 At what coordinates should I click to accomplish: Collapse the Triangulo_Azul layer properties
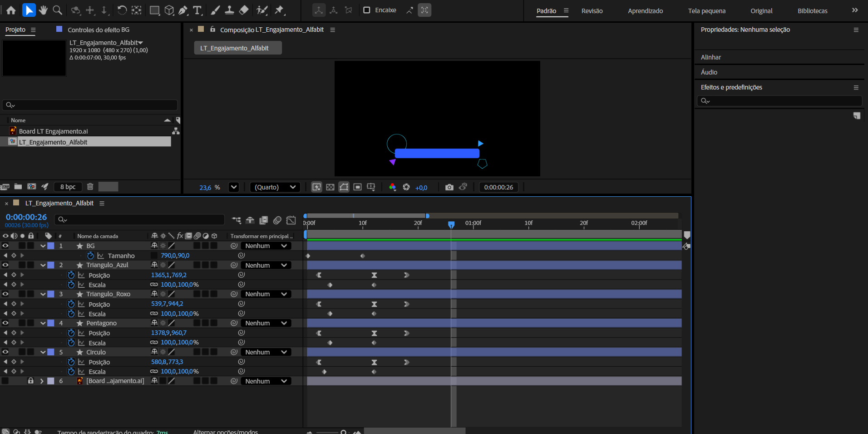pos(43,265)
